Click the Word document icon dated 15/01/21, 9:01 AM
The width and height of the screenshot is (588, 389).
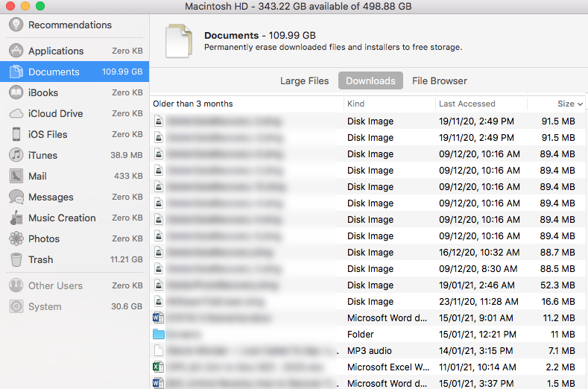coord(158,317)
